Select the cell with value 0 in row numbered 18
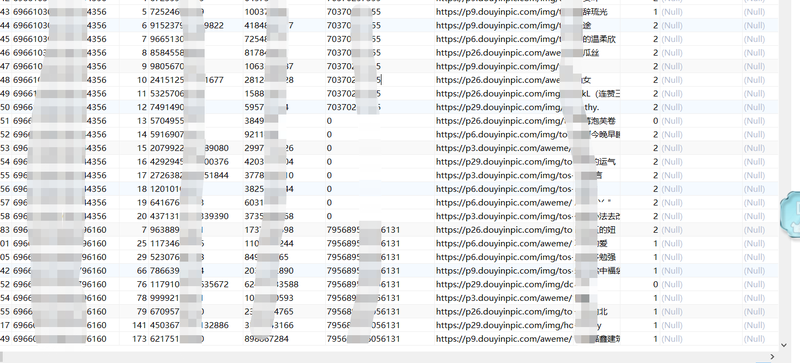This screenshot has height=363, width=800. 380,189
